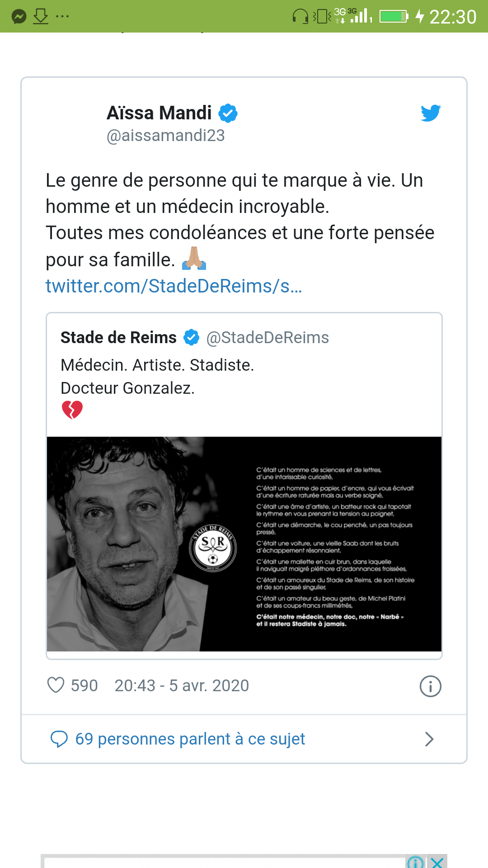The image size is (488, 868).
Task: Tap the Messenger notification icon
Action: click(x=19, y=17)
